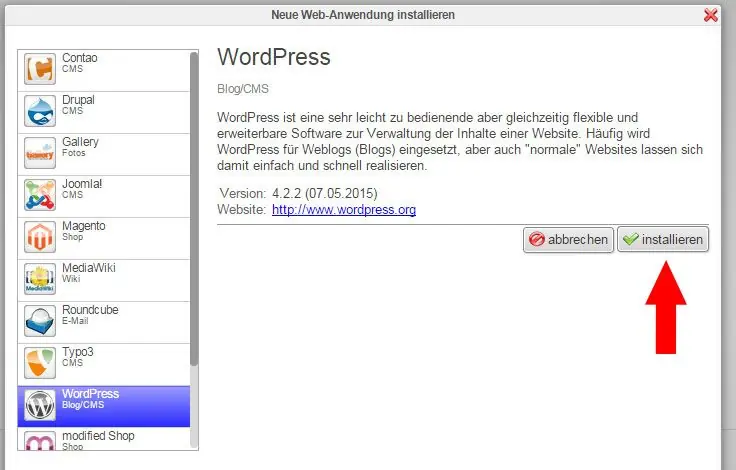Click the dialog title Neue Web-Anwendung installieren
Image resolution: width=736 pixels, height=470 pixels.
pyautogui.click(x=363, y=15)
